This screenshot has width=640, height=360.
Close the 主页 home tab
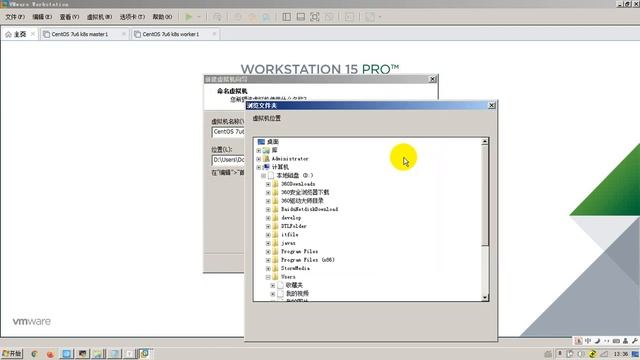click(33, 34)
